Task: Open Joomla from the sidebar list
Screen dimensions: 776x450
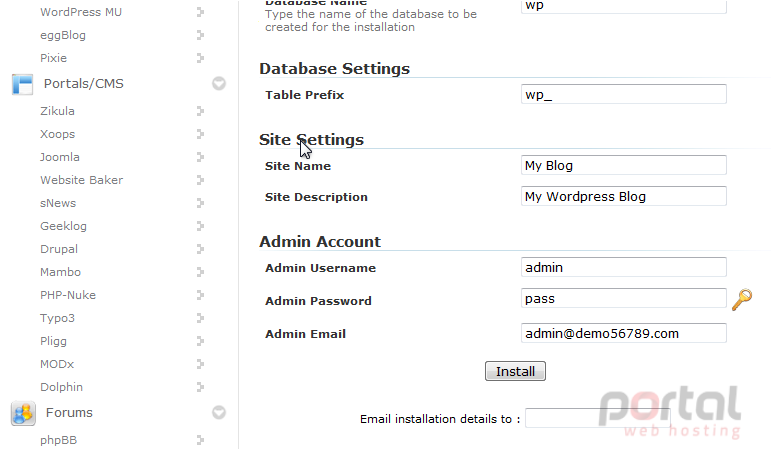Action: pyautogui.click(x=60, y=157)
